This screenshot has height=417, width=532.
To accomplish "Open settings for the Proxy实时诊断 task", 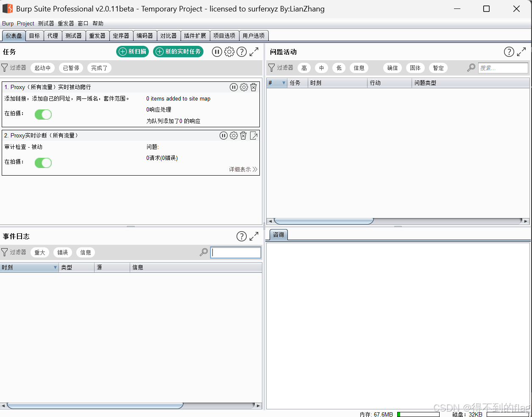I will (234, 135).
